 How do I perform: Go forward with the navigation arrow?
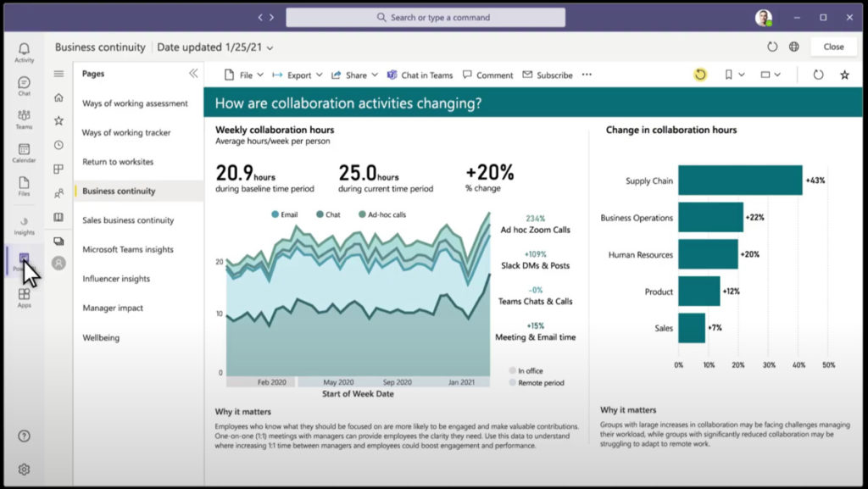click(272, 17)
